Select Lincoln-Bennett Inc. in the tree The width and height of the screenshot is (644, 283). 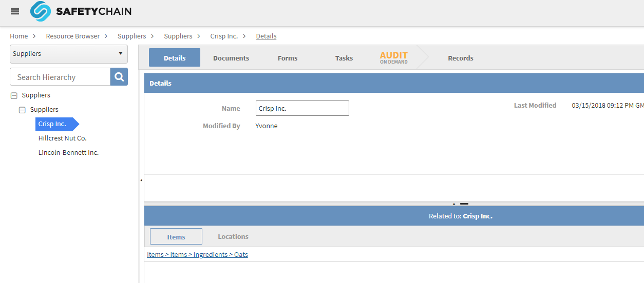point(68,153)
